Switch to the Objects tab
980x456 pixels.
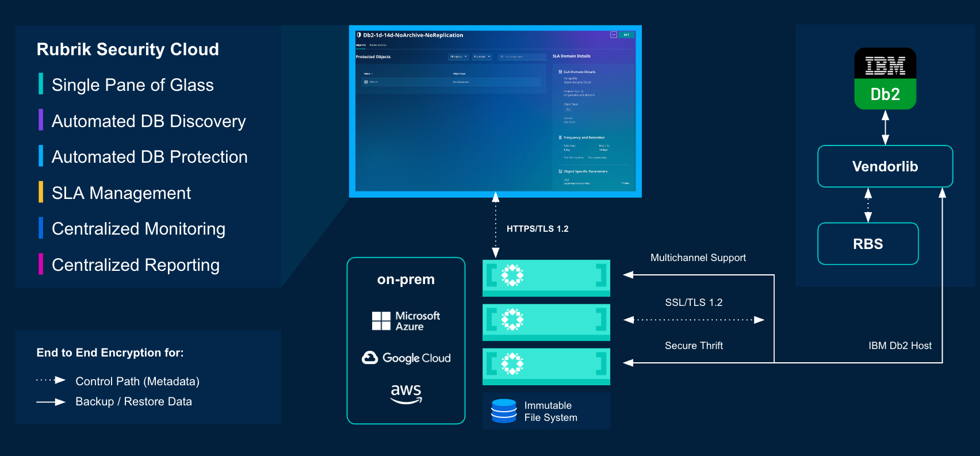[361, 45]
